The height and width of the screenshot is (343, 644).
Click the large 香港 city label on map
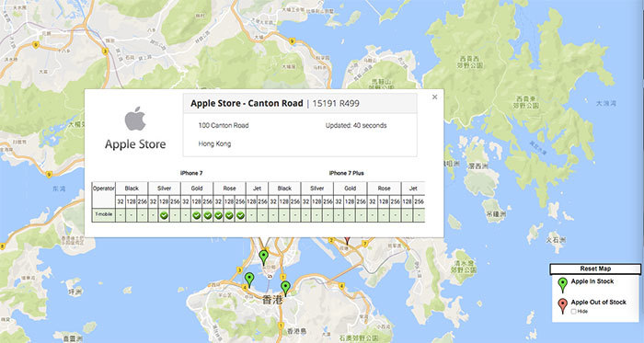point(272,300)
